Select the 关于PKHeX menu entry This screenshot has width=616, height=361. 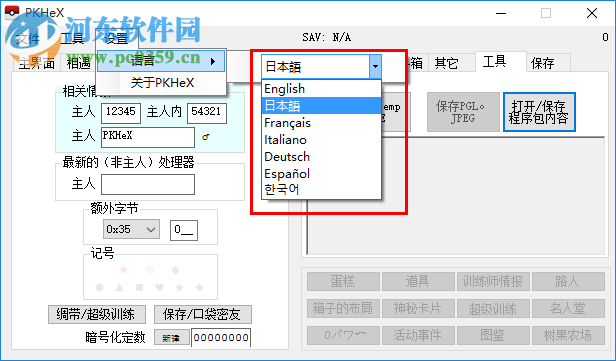[161, 83]
